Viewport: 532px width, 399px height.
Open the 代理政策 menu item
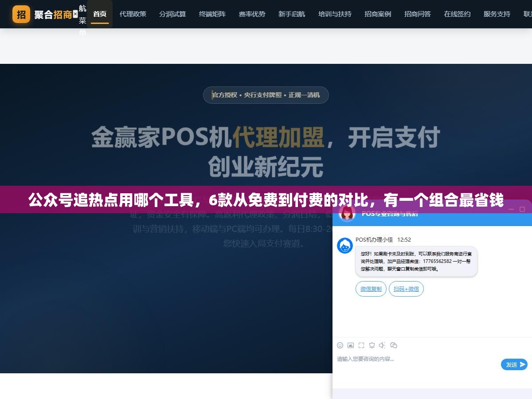[x=133, y=14]
